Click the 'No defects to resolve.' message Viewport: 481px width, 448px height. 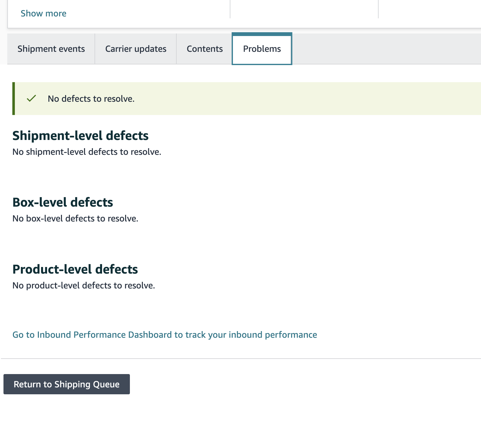(91, 99)
